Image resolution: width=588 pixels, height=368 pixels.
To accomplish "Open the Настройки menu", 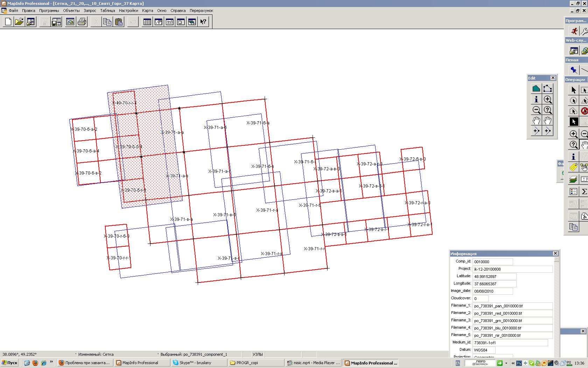I will point(128,11).
